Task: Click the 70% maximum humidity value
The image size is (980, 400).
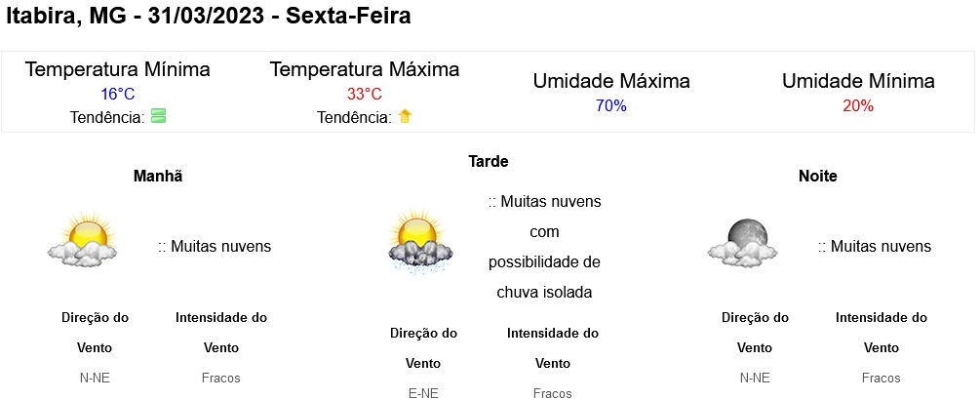Action: (x=611, y=105)
